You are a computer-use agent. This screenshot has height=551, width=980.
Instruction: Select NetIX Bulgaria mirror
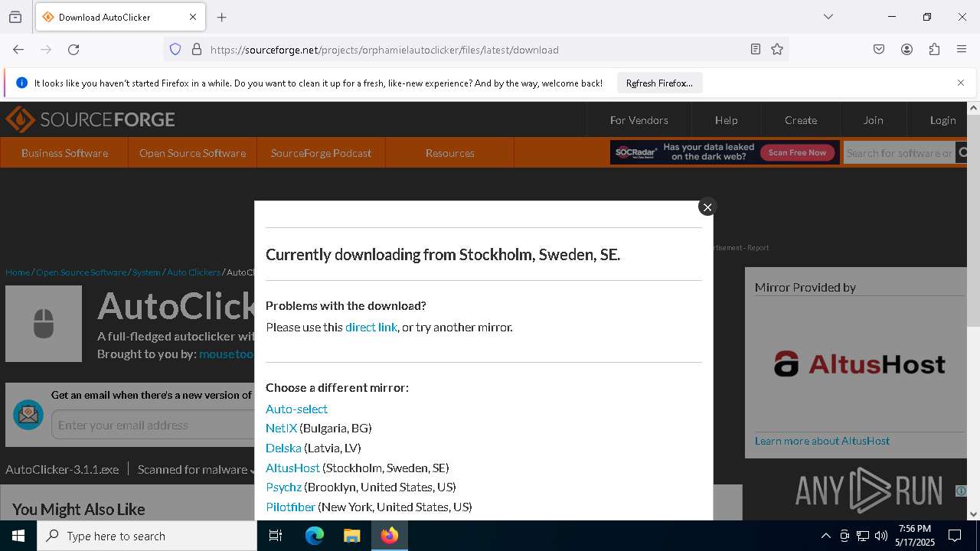tap(281, 428)
